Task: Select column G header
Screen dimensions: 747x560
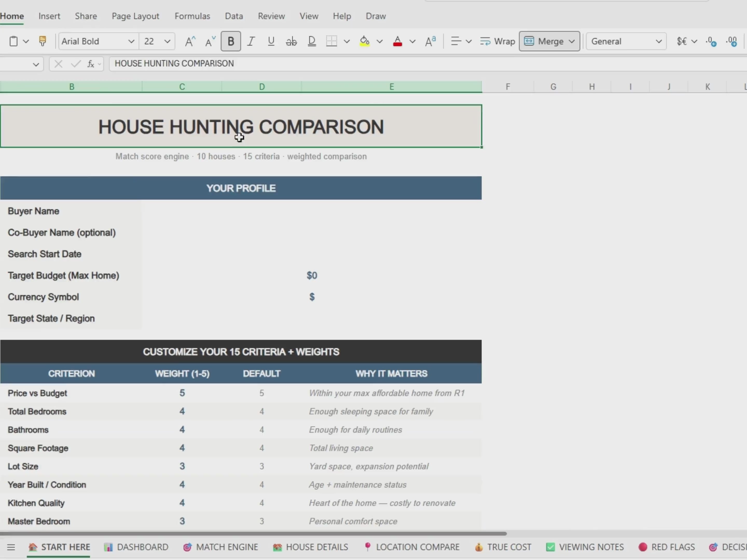Action: [553, 87]
